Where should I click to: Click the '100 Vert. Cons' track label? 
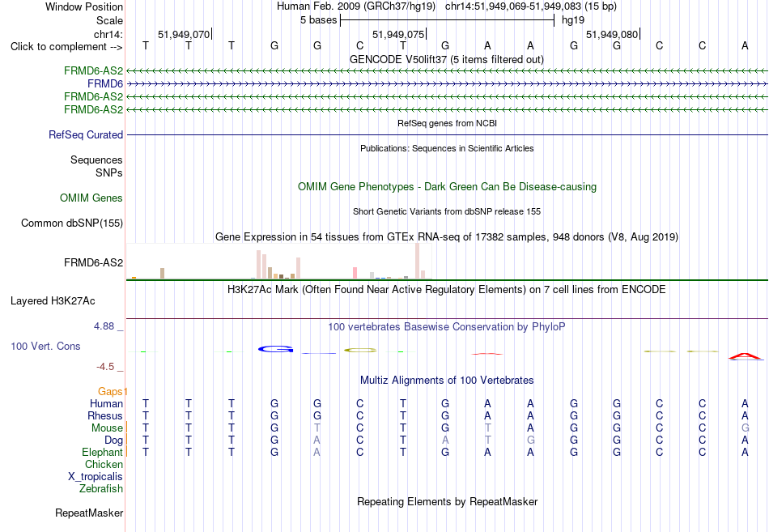coord(45,347)
